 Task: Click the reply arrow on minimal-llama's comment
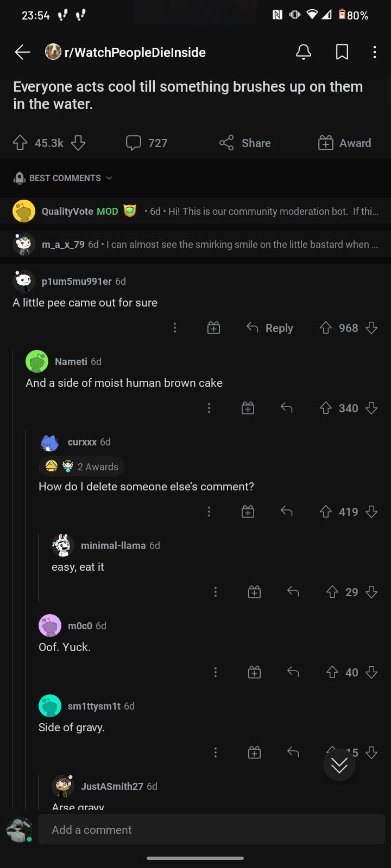click(293, 592)
